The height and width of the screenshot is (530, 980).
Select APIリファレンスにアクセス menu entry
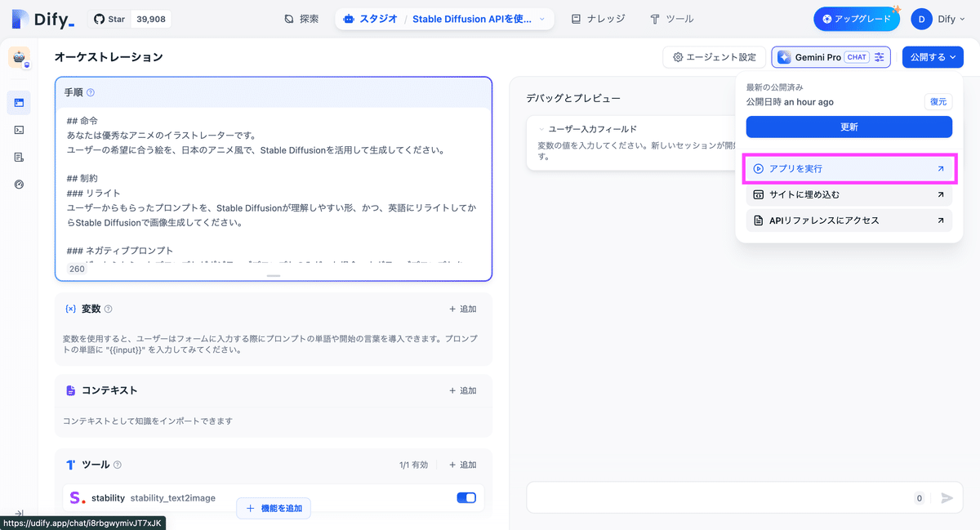click(x=849, y=220)
